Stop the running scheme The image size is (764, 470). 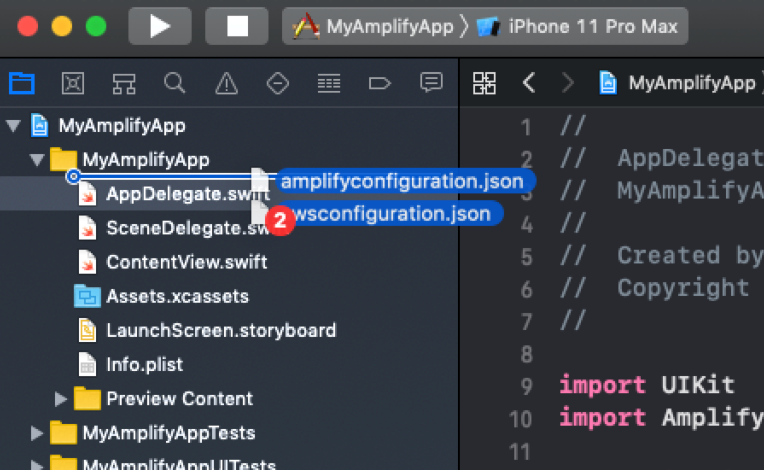pos(237,26)
